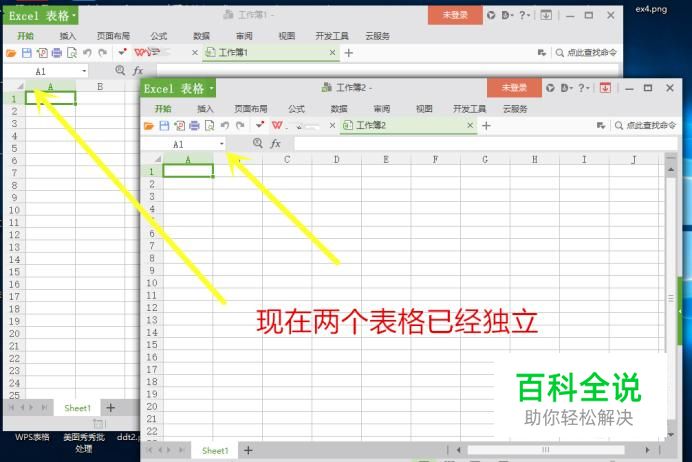Click the 未登录 login button in 工作簿1

(x=455, y=15)
